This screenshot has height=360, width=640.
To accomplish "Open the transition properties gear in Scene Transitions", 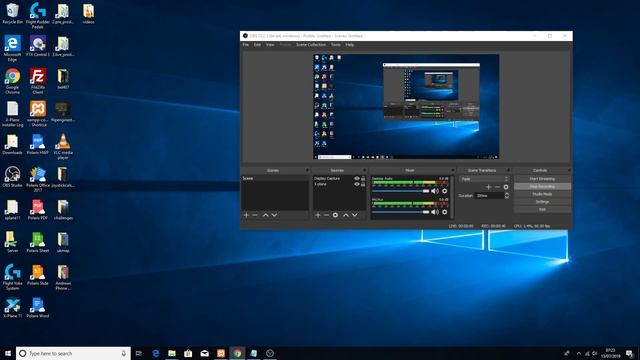I will (x=506, y=187).
